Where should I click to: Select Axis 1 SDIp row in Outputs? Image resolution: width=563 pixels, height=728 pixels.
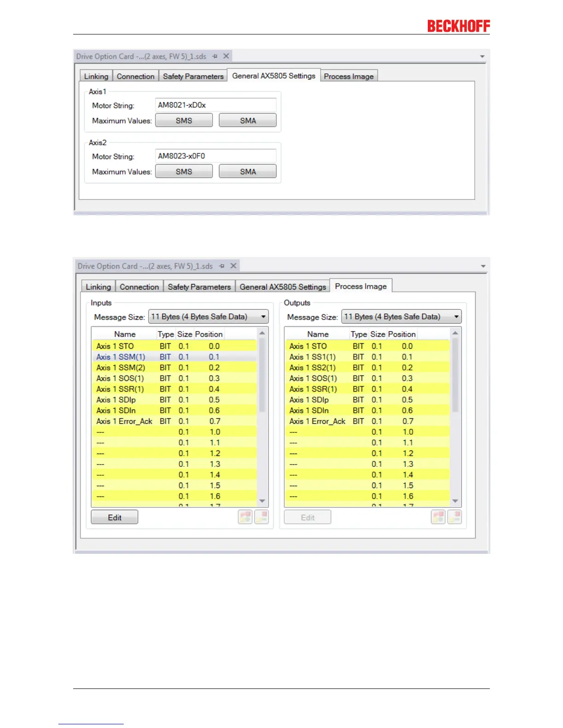tap(368, 400)
